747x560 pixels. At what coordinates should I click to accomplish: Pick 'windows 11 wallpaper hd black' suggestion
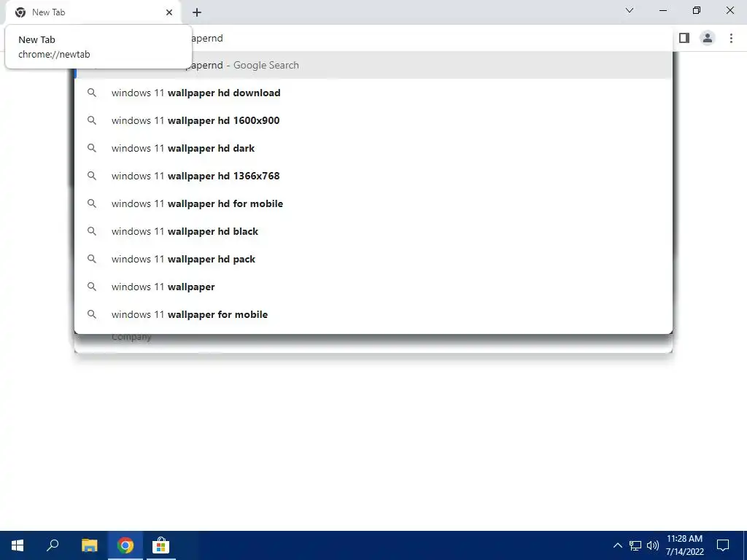tap(373, 231)
